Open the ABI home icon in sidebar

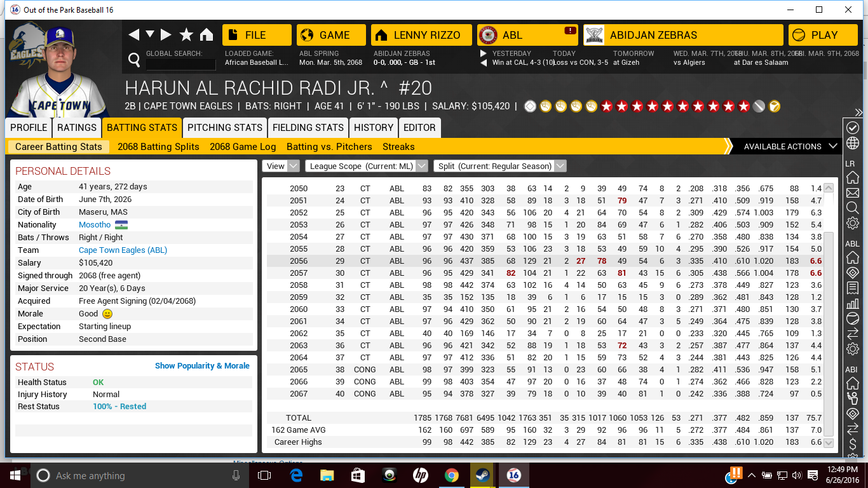[853, 383]
